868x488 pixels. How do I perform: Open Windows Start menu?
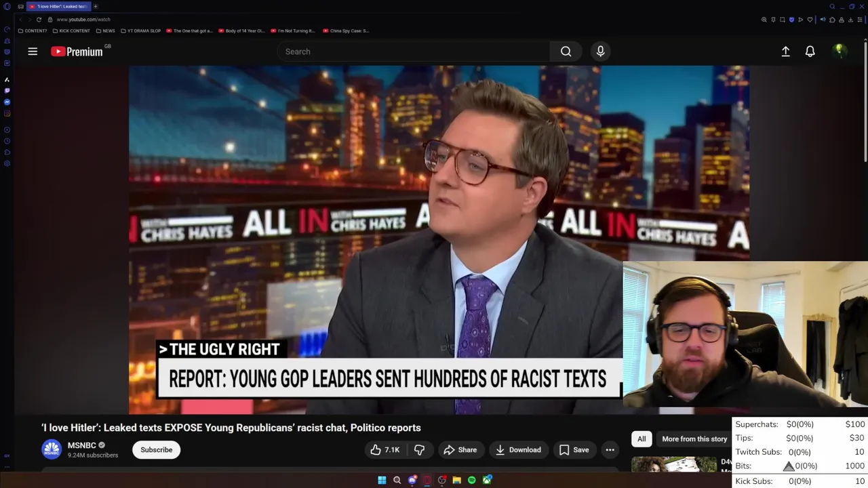(382, 481)
